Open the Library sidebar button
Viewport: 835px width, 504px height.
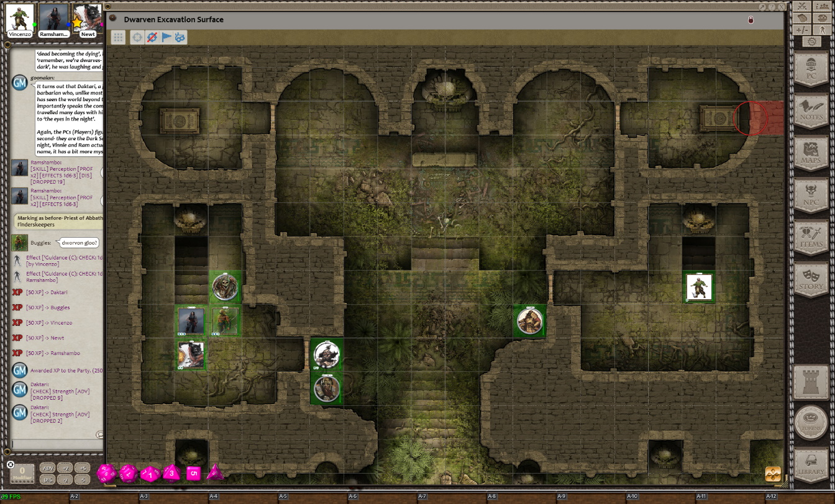tap(811, 464)
